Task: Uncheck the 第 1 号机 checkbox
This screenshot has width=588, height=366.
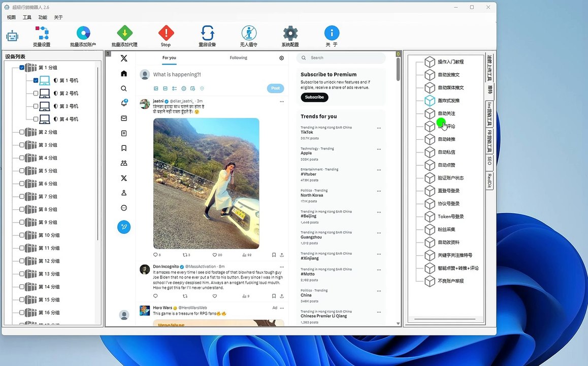Action: coord(36,80)
